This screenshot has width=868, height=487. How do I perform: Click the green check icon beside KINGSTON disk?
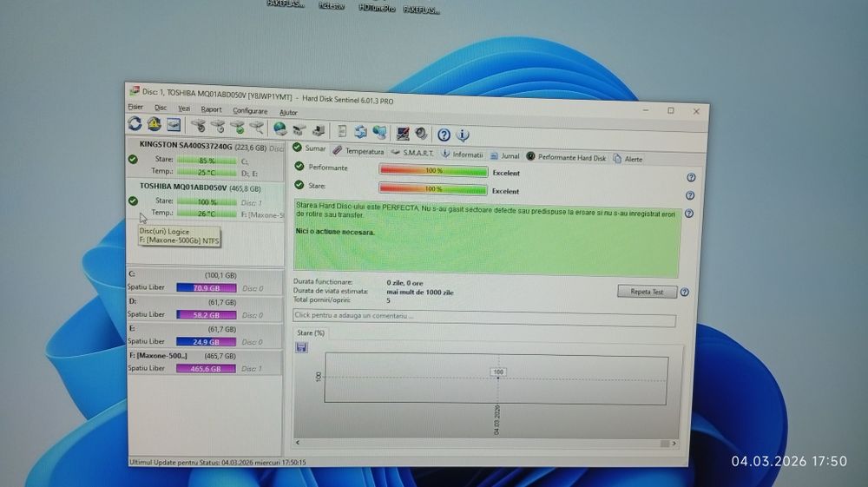[133, 160]
